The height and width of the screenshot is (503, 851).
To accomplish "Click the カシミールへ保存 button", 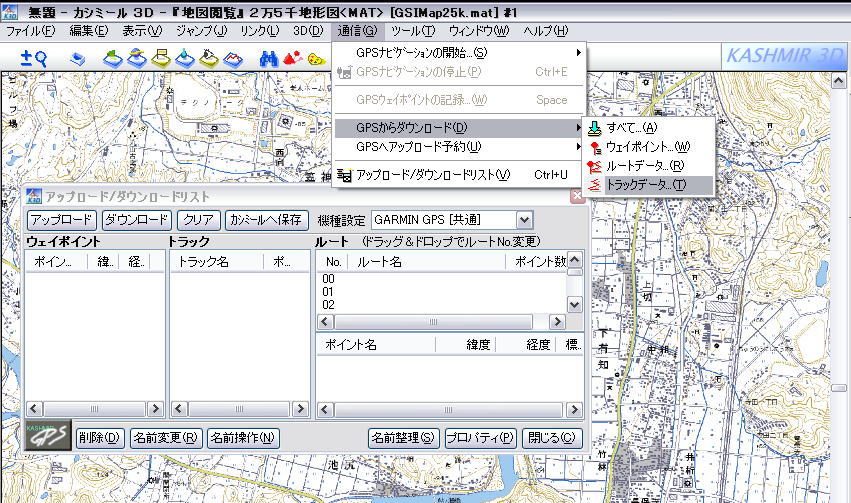I will click(x=266, y=220).
